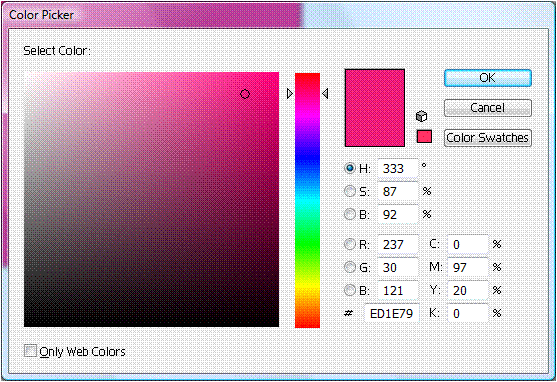Select the B blue radio button
Screen dimensions: 557x382
click(350, 290)
